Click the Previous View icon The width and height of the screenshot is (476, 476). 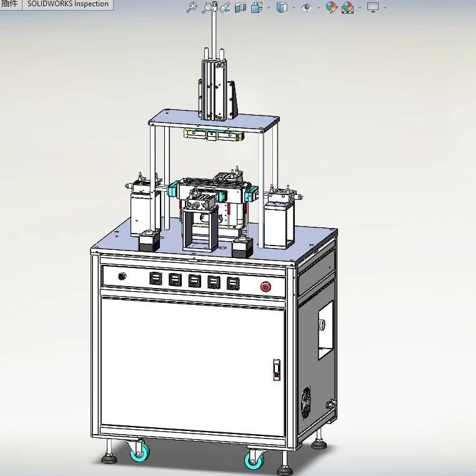[x=224, y=7]
